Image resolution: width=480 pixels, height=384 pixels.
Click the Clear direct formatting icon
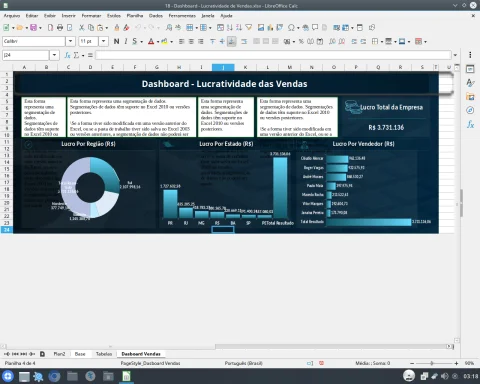[126, 28]
